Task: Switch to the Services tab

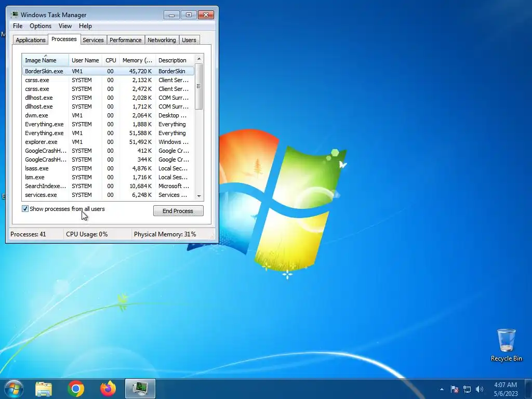Action: click(93, 40)
